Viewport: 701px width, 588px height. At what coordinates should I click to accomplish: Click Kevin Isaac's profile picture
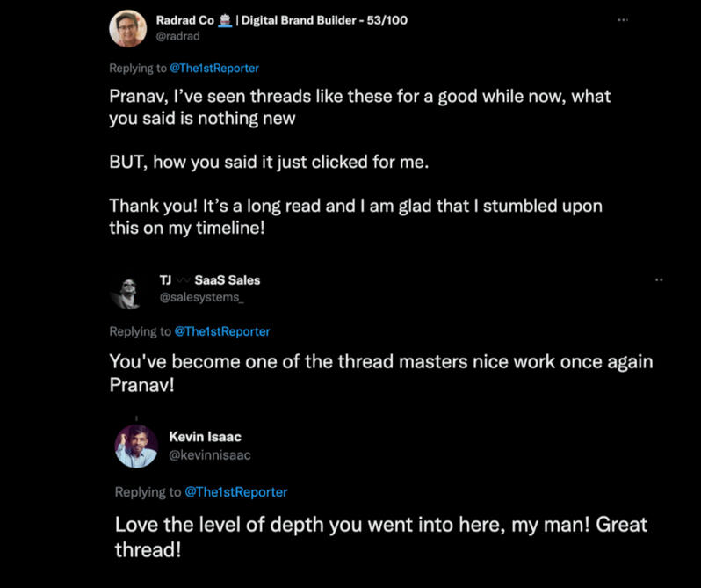pos(136,446)
